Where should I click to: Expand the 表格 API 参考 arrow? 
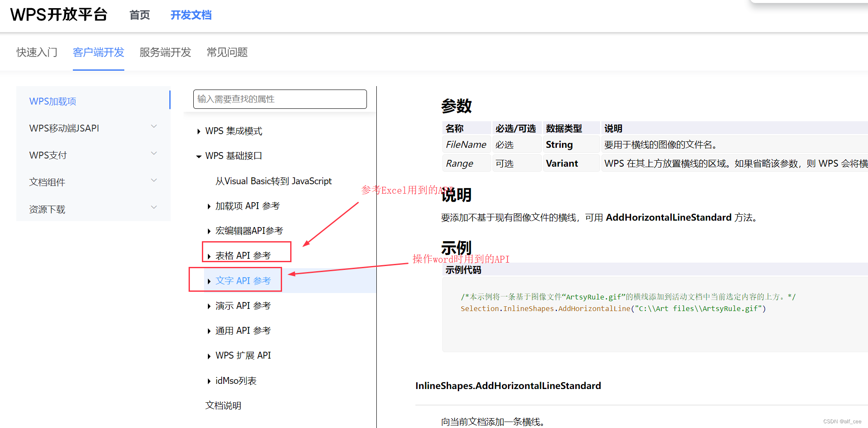[209, 256]
